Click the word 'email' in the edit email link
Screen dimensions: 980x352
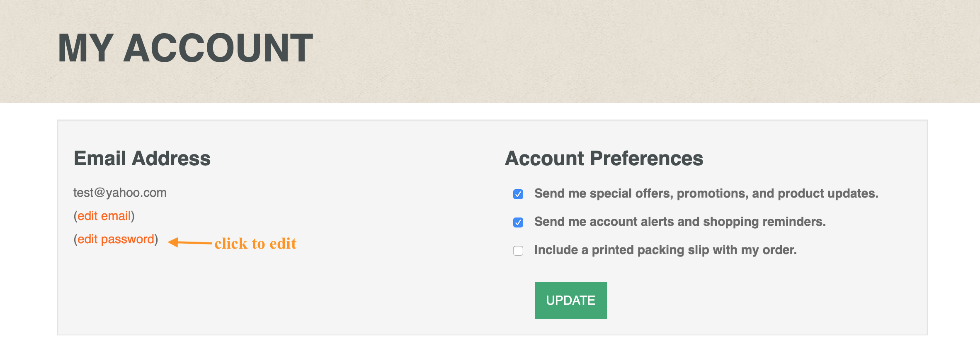click(x=116, y=216)
